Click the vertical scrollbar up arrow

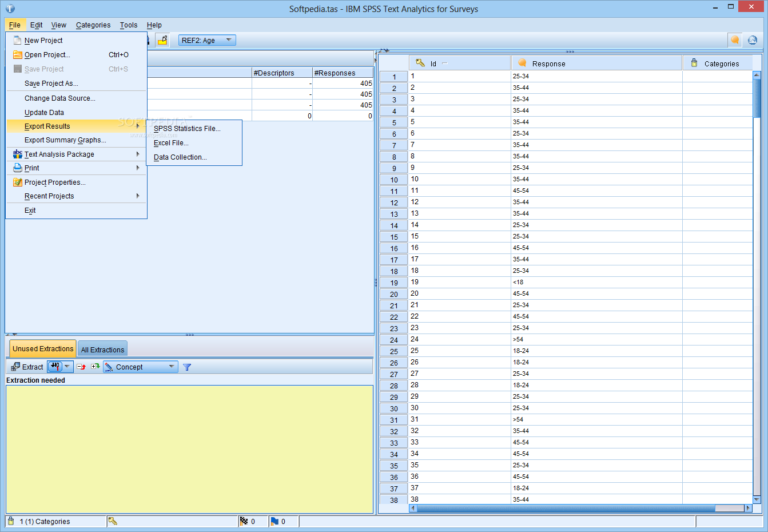click(757, 75)
